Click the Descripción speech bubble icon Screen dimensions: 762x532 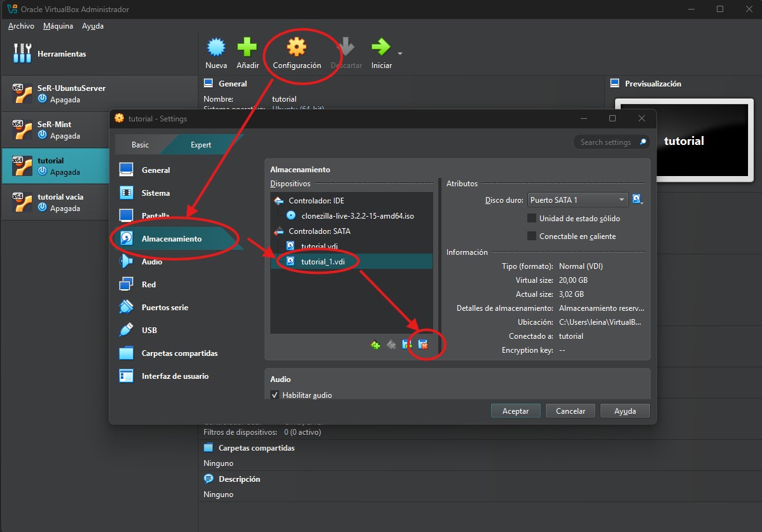pyautogui.click(x=209, y=479)
